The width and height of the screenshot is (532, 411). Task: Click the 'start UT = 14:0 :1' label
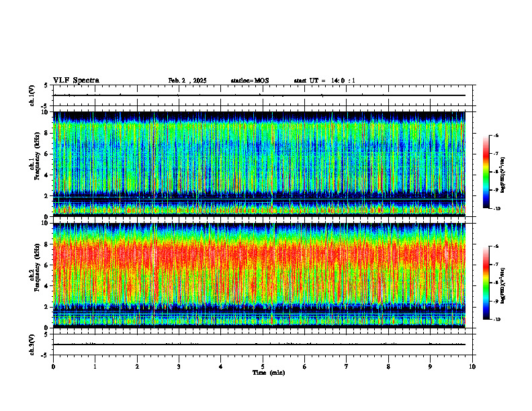324,81
